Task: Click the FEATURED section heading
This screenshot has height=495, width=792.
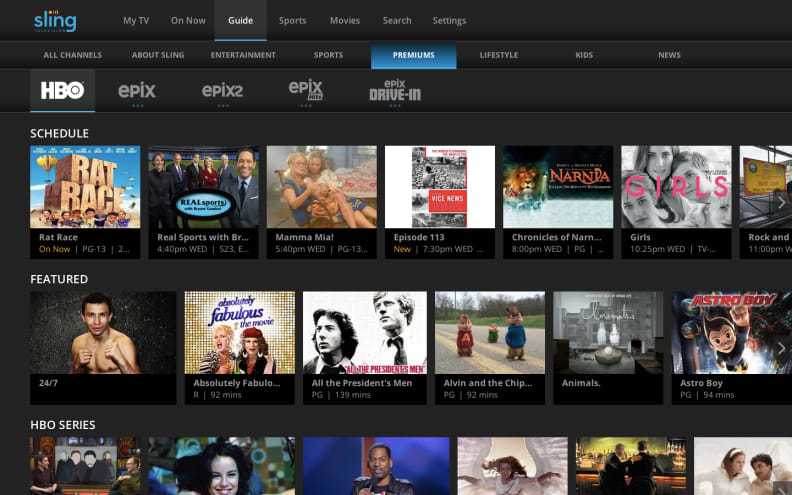Action: pyautogui.click(x=59, y=279)
